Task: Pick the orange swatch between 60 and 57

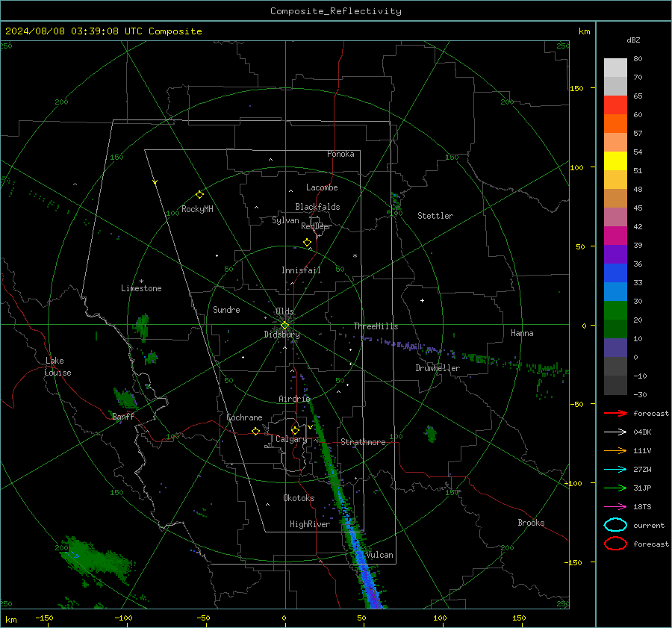Action: (615, 124)
